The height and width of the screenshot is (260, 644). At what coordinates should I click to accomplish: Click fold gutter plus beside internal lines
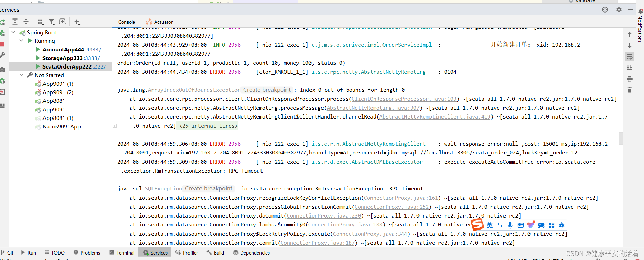click(115, 126)
